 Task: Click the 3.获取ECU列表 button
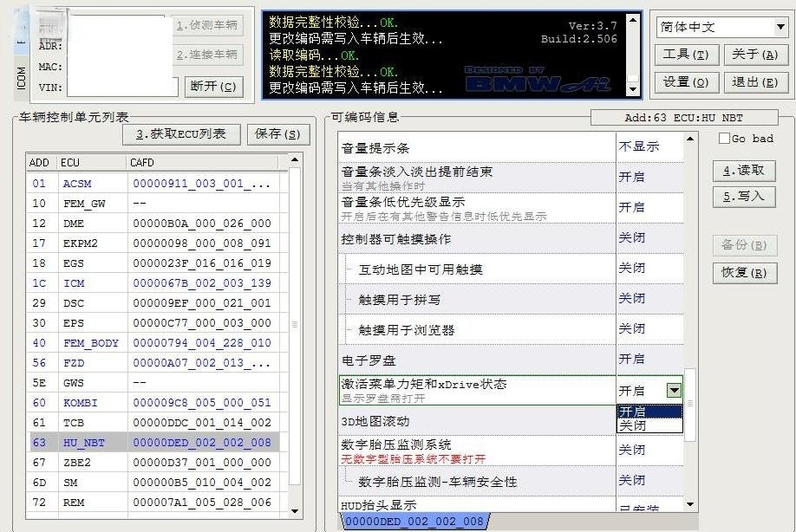[180, 133]
